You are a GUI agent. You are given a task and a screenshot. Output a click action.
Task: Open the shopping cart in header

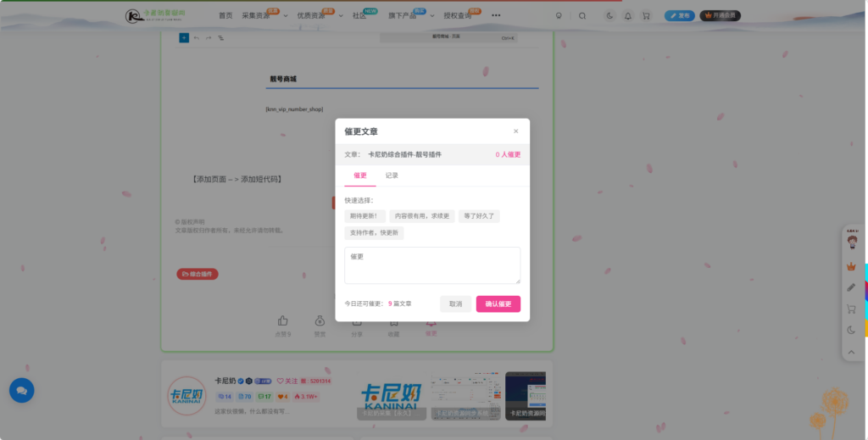click(x=646, y=16)
